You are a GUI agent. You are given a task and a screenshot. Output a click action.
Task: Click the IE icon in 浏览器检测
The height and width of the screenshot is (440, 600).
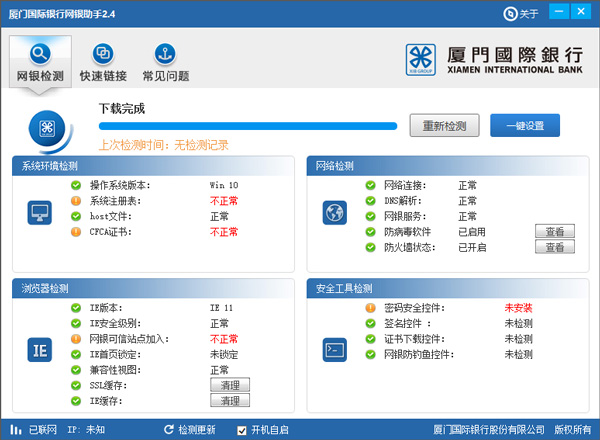[x=40, y=350]
